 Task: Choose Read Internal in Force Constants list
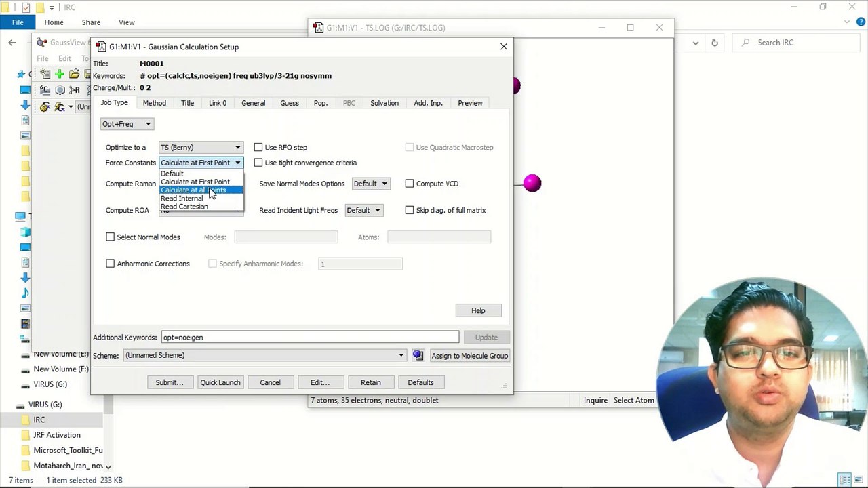tap(201, 199)
